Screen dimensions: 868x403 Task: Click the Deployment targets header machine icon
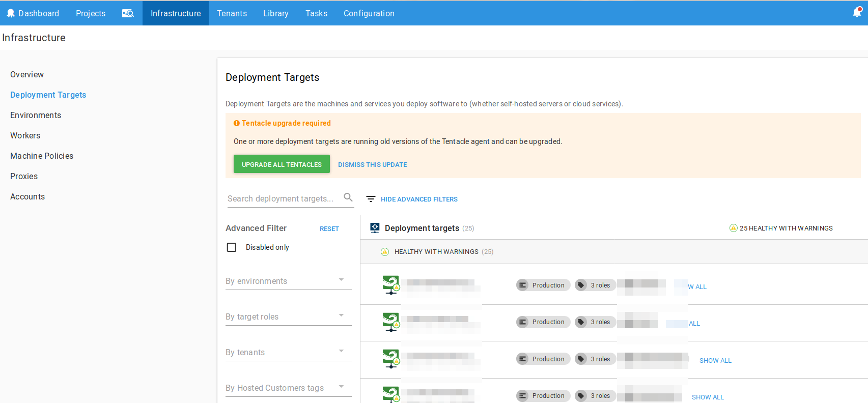pos(375,228)
